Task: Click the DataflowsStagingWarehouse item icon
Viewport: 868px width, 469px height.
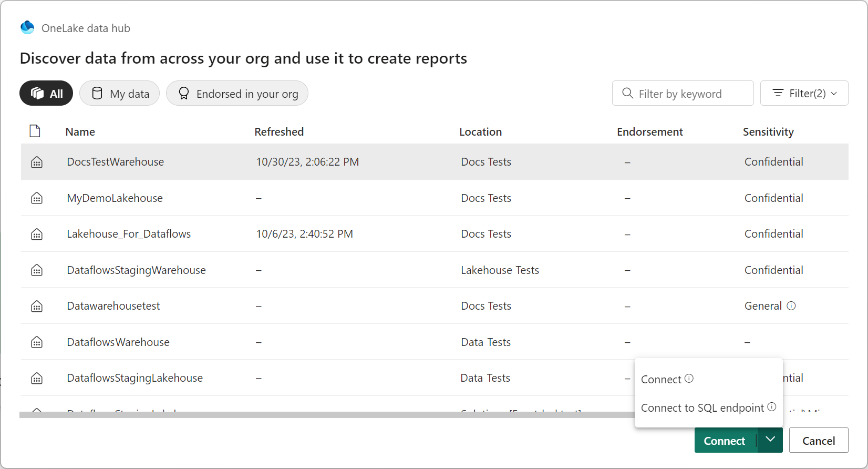Action: coord(37,270)
